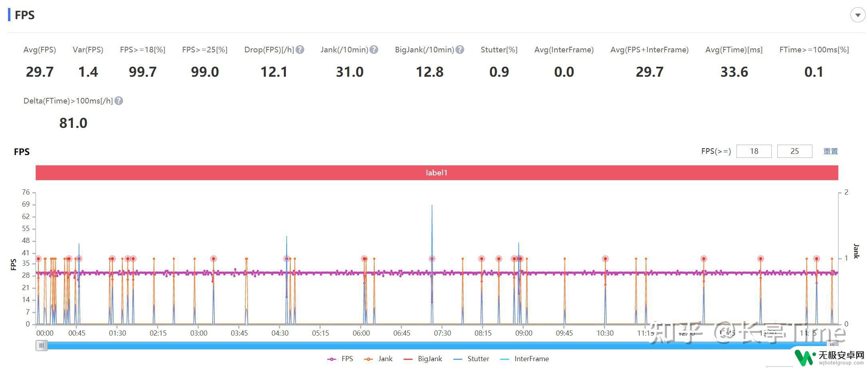Image resolution: width=868 pixels, height=368 pixels.
Task: Click the Delta(FTime) value 81.0
Action: [x=73, y=123]
